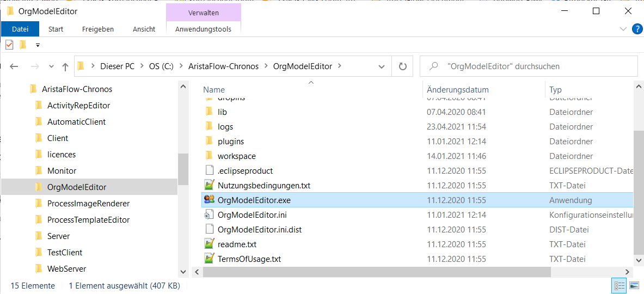Click the plugins folder icon

(209, 141)
